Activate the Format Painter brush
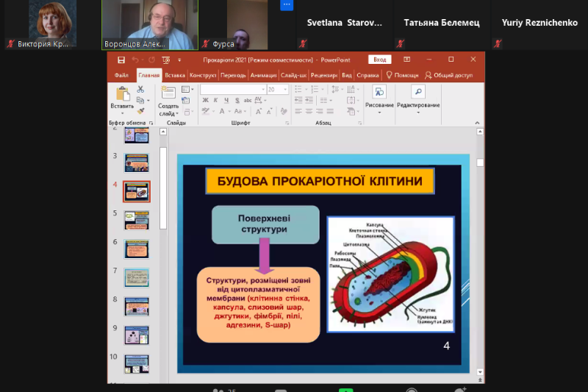This screenshot has width=588, height=392. pos(140,110)
